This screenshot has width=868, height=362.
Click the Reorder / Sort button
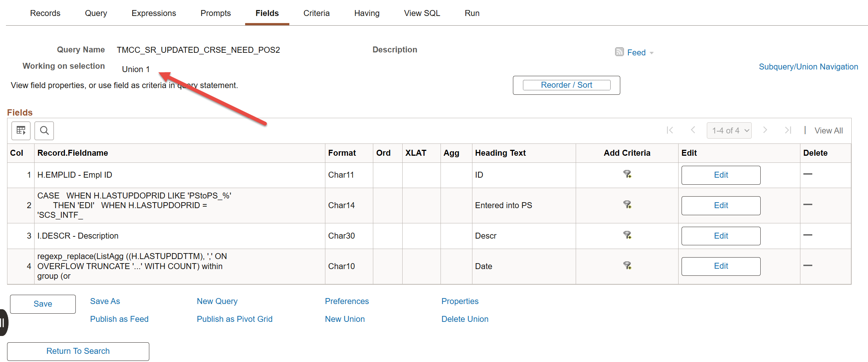point(566,85)
